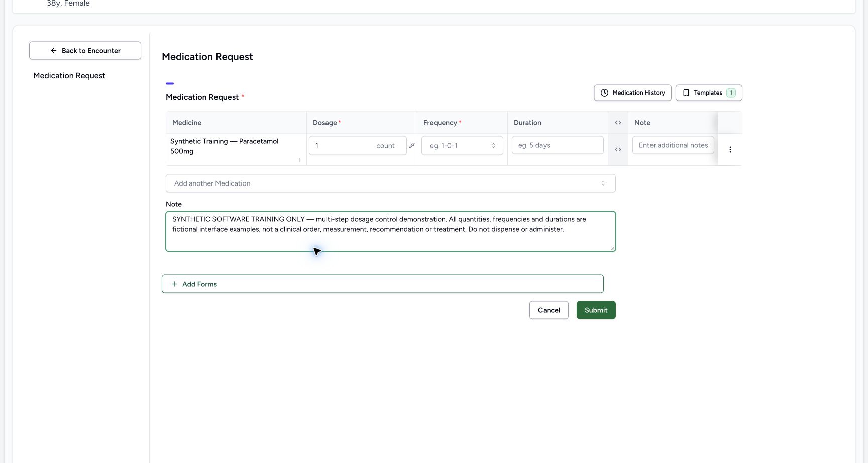
Task: Click the Duration input field
Action: coord(558,145)
